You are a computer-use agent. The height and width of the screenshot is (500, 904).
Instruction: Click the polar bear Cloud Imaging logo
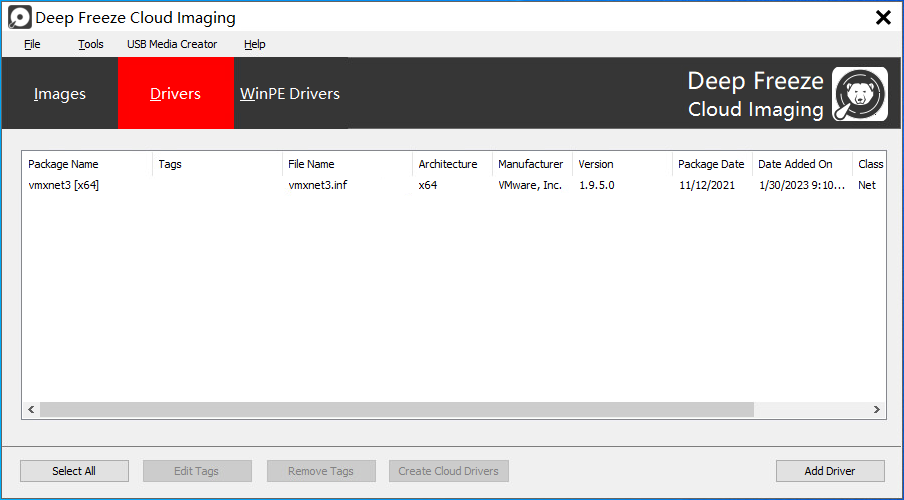click(x=860, y=94)
